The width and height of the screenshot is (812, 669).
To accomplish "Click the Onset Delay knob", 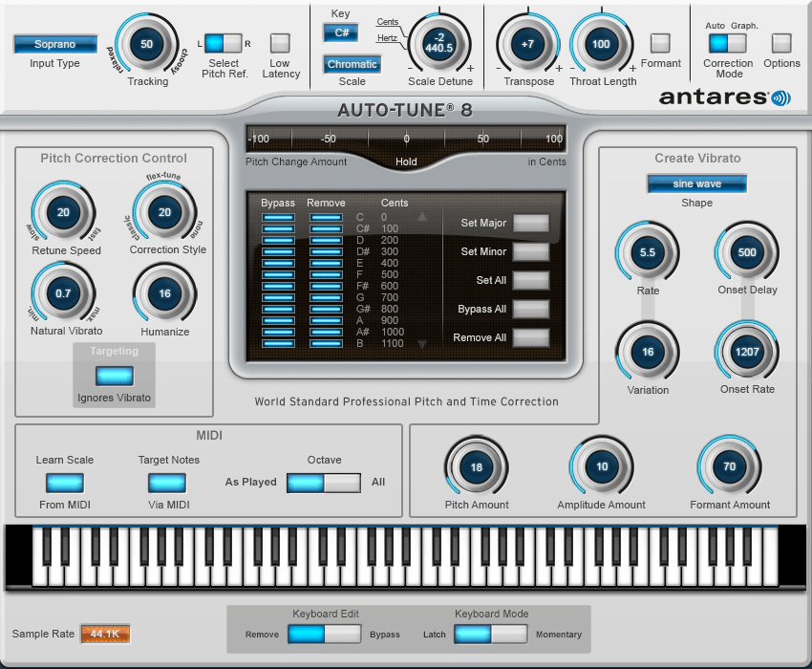I will [x=747, y=252].
